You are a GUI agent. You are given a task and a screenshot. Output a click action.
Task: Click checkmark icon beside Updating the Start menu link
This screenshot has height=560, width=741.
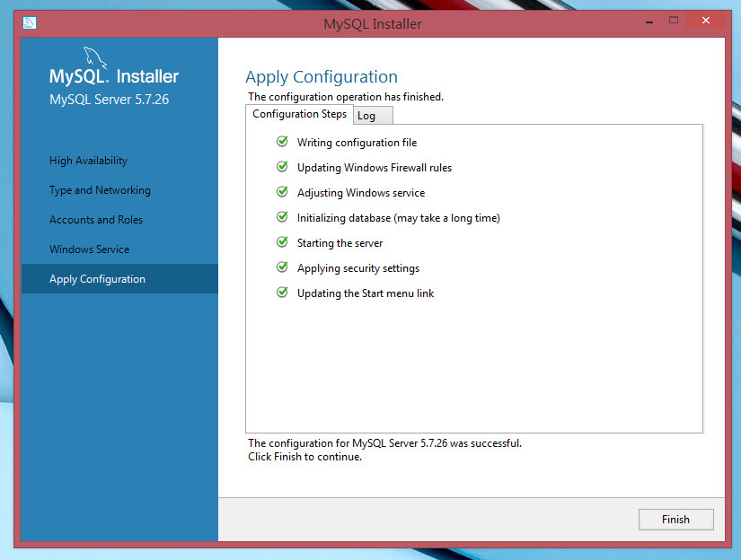click(282, 292)
